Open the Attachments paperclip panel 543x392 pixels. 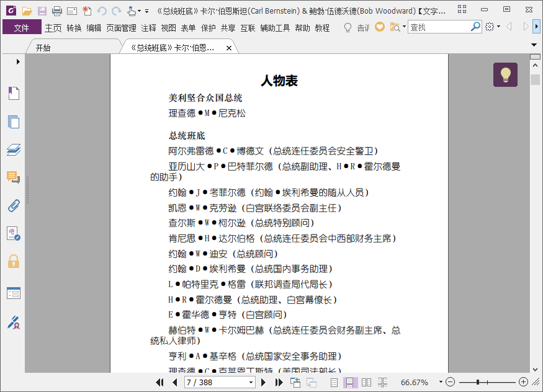[14, 206]
